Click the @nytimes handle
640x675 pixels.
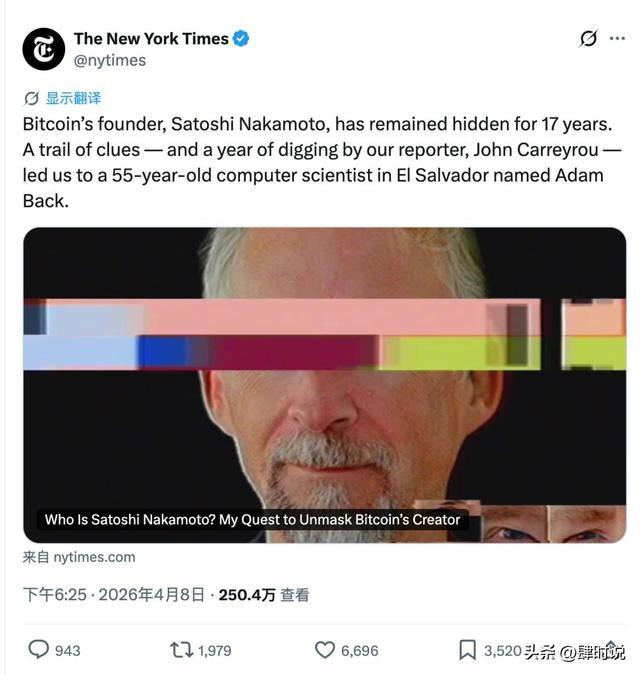coord(110,60)
